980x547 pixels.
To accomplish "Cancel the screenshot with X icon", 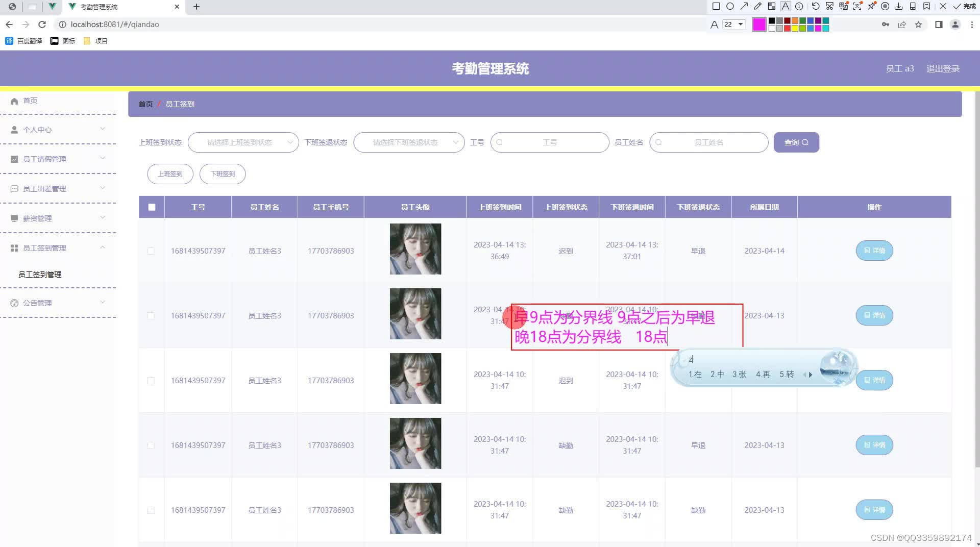I will click(x=943, y=7).
